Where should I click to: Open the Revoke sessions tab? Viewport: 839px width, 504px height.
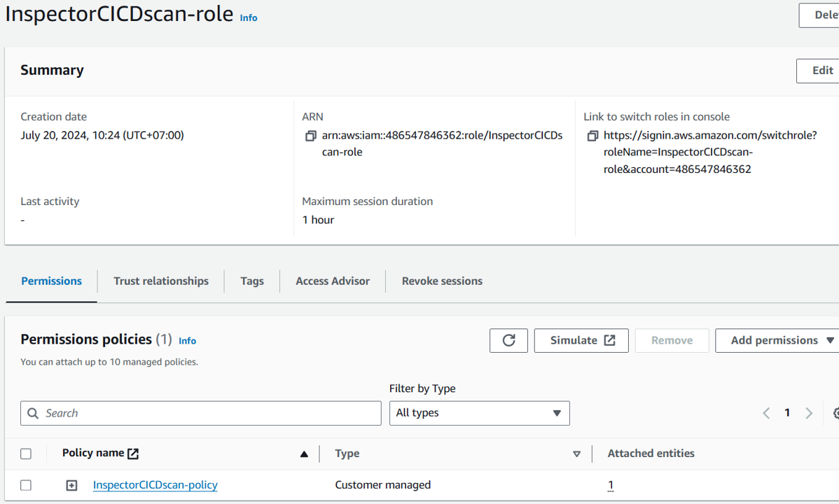[x=442, y=281]
